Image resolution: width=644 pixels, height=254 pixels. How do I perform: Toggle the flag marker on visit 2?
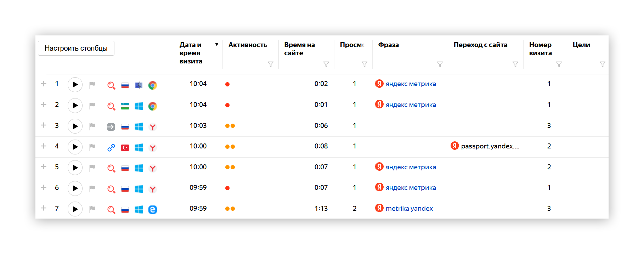click(92, 105)
